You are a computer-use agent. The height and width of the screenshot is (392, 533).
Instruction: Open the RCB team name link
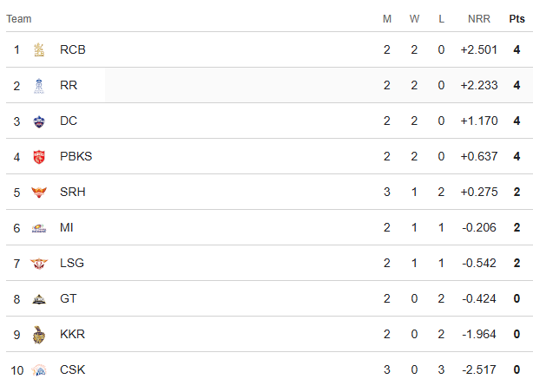[x=73, y=50]
